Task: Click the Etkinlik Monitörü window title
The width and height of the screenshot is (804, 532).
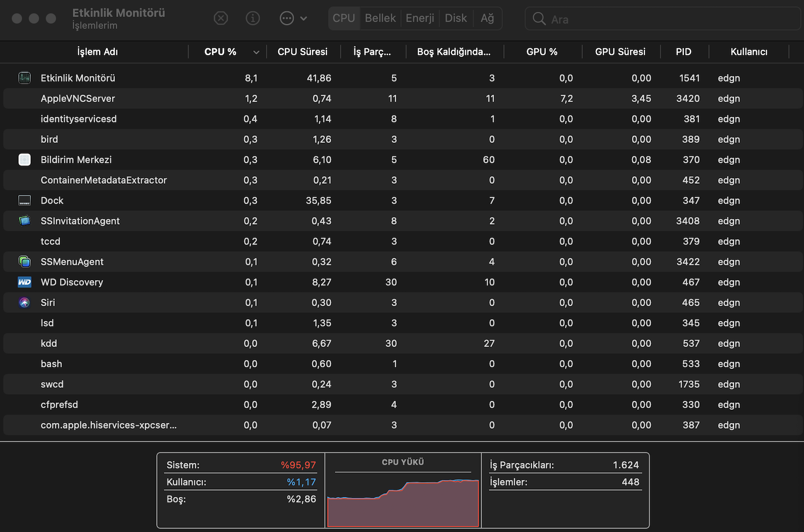Action: tap(118, 13)
